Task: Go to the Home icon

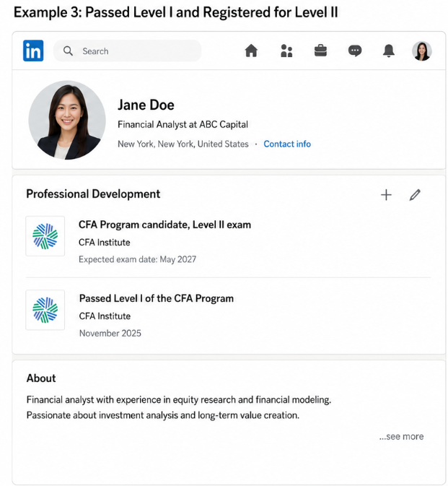Action: click(x=251, y=51)
